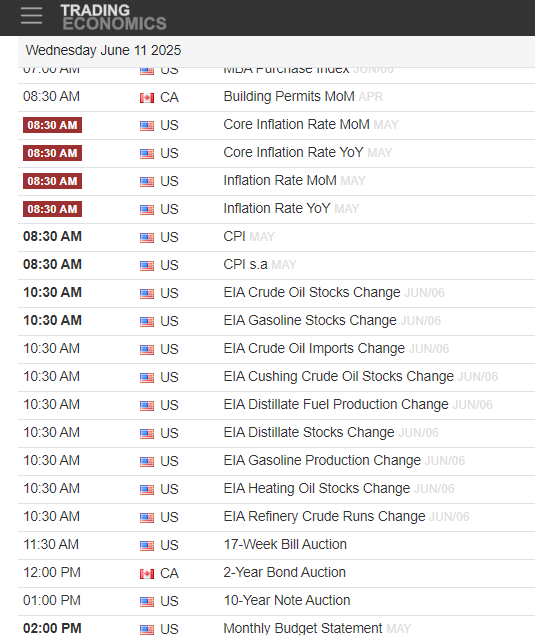Open EIA Distillate Fuel Production Change
535x635 pixels.
pyautogui.click(x=336, y=404)
